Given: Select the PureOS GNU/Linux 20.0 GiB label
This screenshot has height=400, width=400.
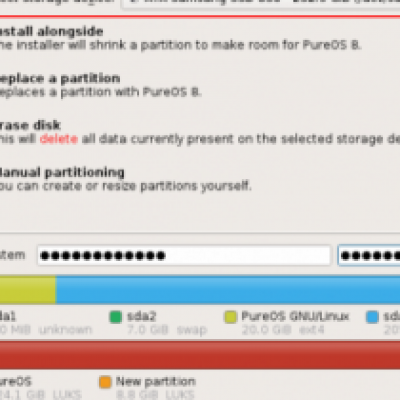Looking at the screenshot, I should tap(295, 323).
